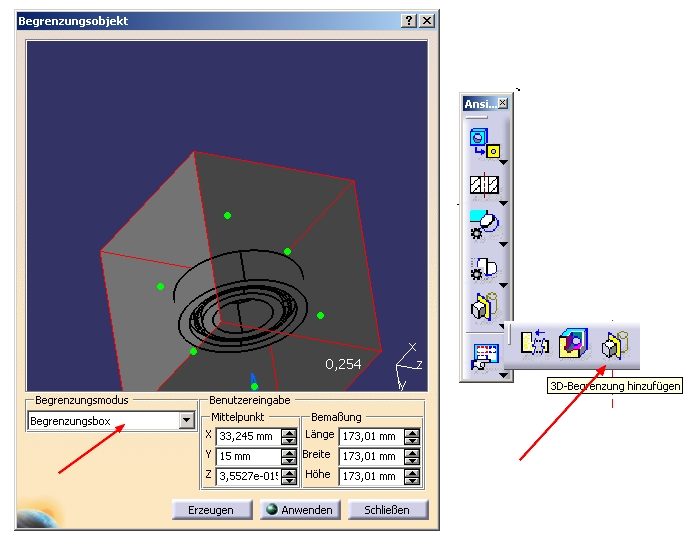The height and width of the screenshot is (539, 693).
Task: Increase Mittelpunkt Y with up spinner
Action: tap(289, 453)
